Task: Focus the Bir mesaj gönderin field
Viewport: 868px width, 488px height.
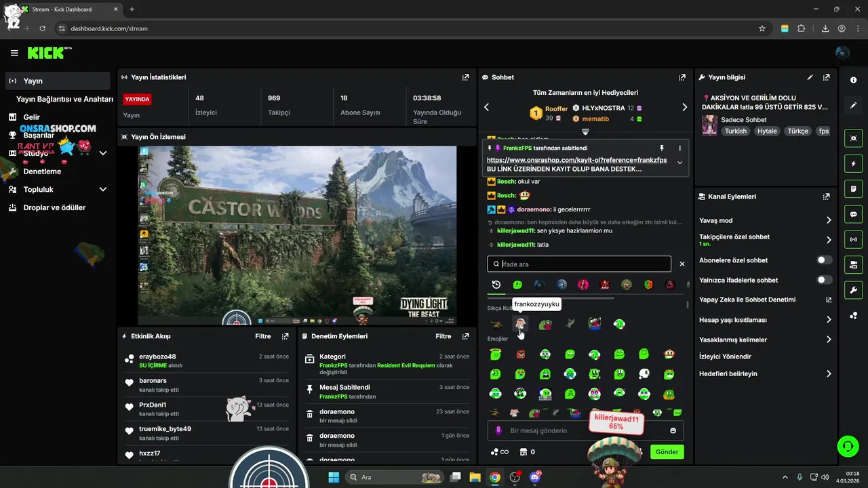Action: pos(586,430)
